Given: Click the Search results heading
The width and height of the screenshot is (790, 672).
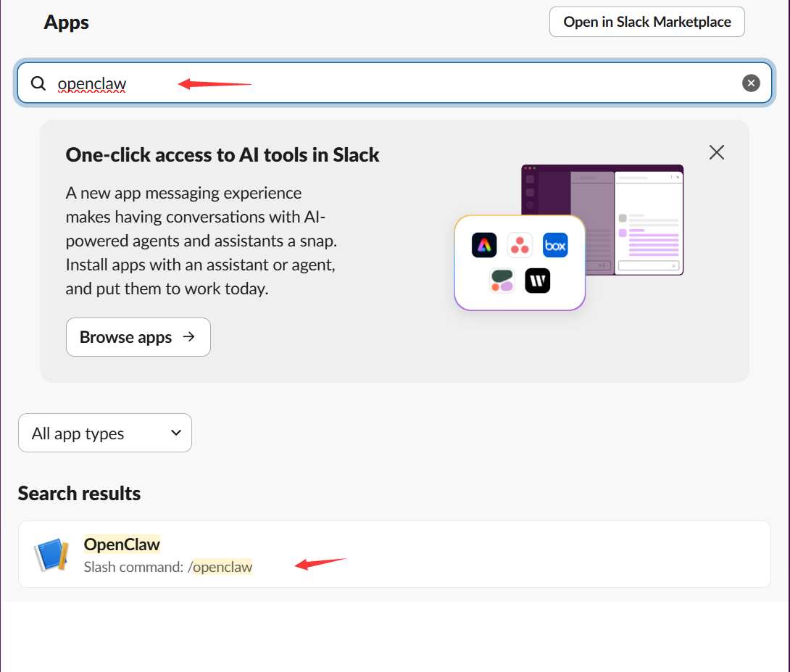Looking at the screenshot, I should tap(80, 494).
